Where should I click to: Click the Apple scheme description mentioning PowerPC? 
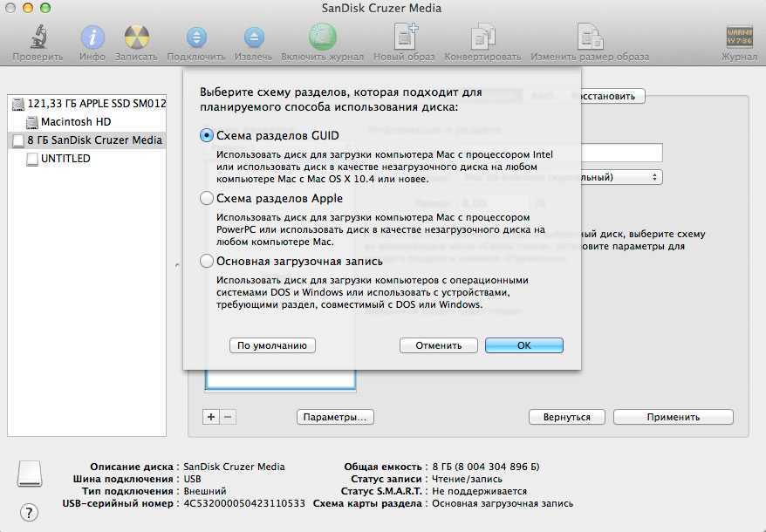380,229
